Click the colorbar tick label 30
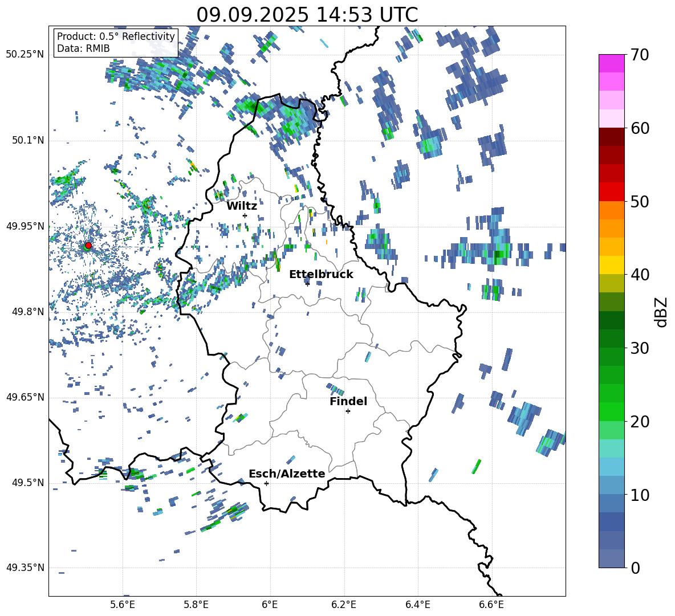The image size is (675, 616). tap(640, 348)
